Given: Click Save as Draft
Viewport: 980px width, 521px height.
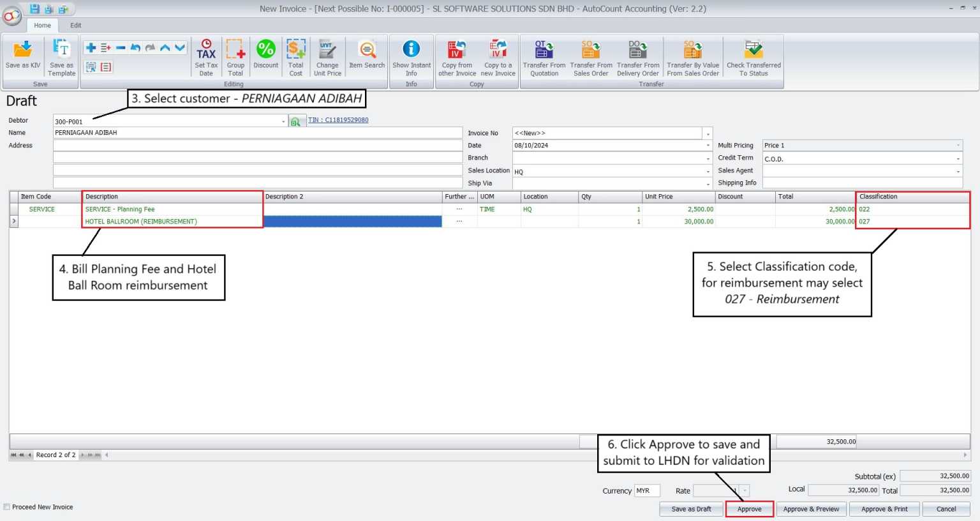Looking at the screenshot, I should tap(691, 509).
